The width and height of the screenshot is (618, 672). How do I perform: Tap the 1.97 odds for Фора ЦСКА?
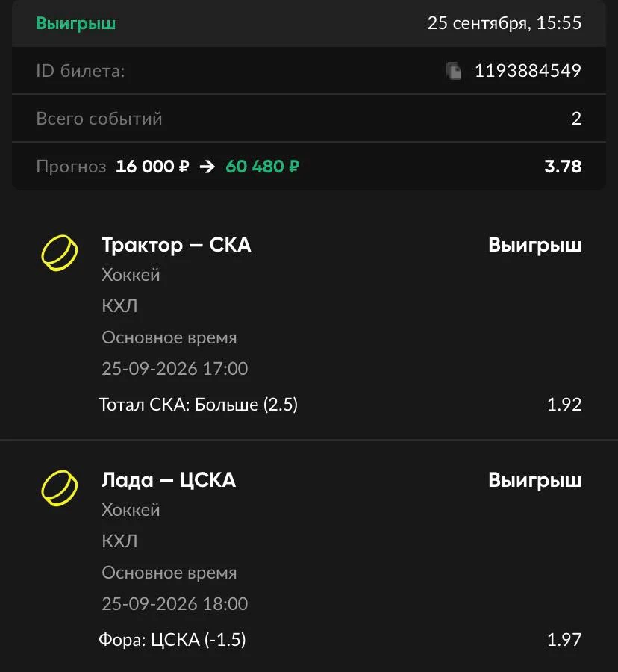(x=564, y=640)
